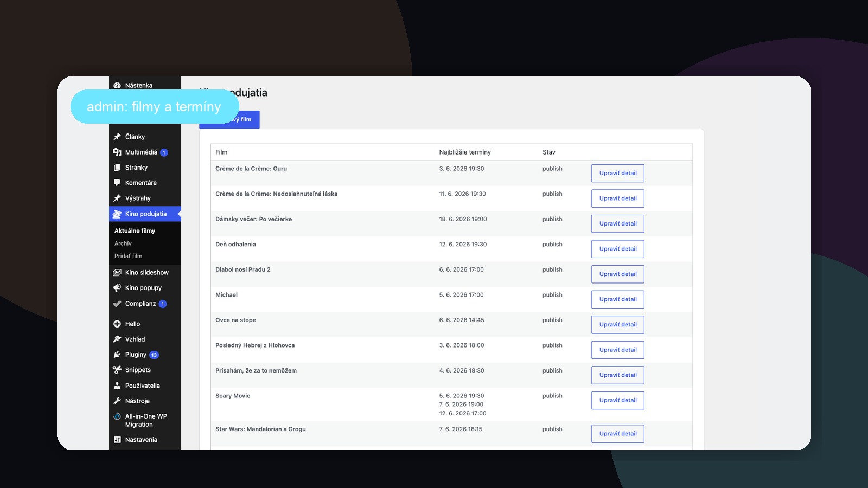Edit detail for Crème de la Crème: Guru
Image resolution: width=868 pixels, height=488 pixels.
point(618,174)
